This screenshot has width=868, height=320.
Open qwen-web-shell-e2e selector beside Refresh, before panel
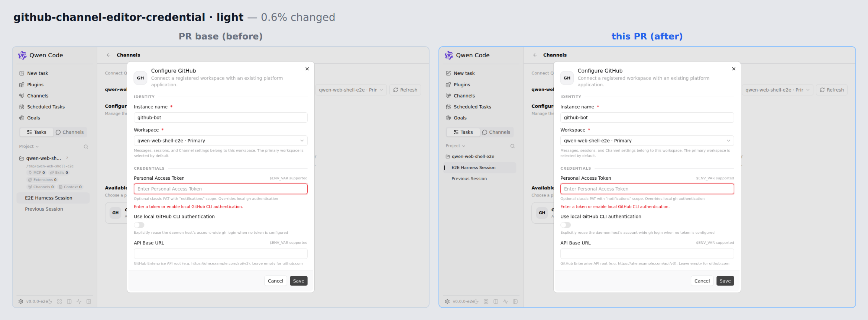click(351, 90)
